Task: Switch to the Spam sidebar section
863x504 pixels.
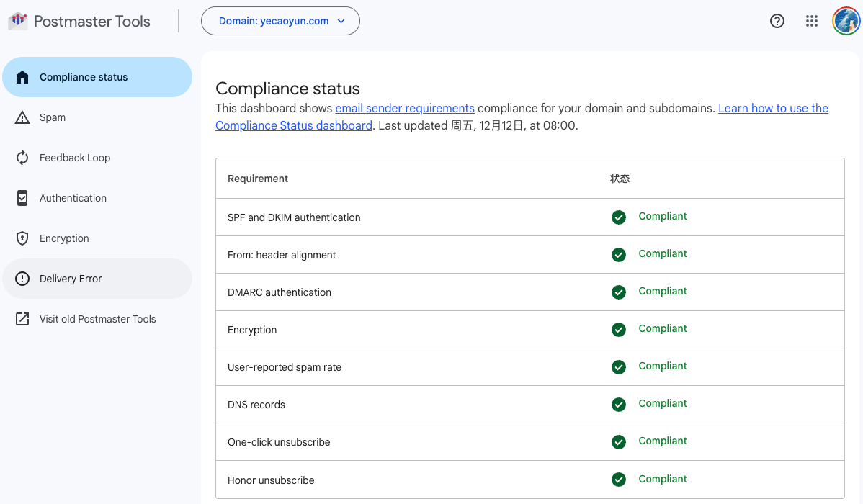Action: tap(53, 117)
